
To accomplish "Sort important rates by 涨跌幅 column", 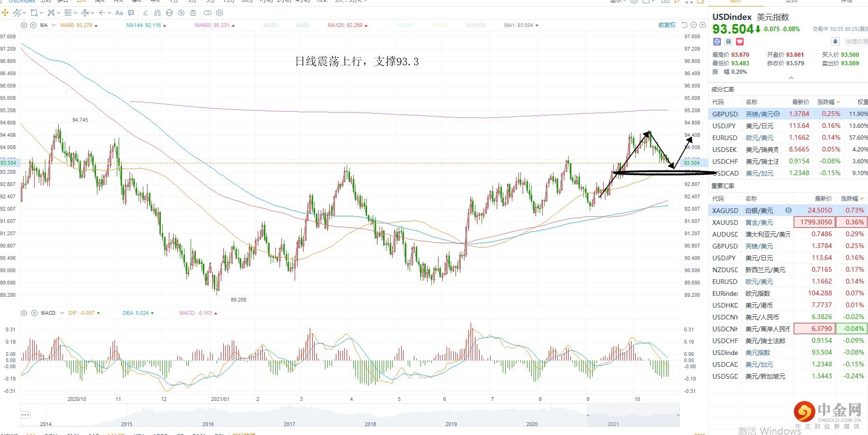I will (852, 198).
